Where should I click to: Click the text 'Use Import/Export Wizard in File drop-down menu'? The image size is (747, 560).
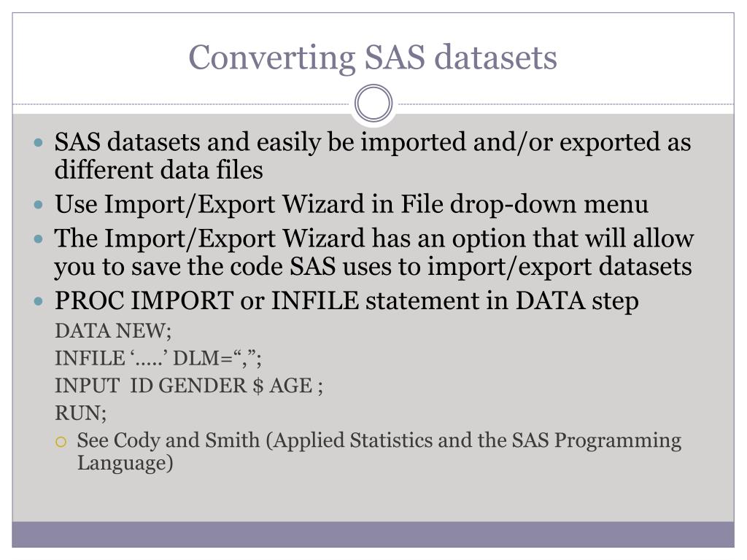tap(351, 205)
